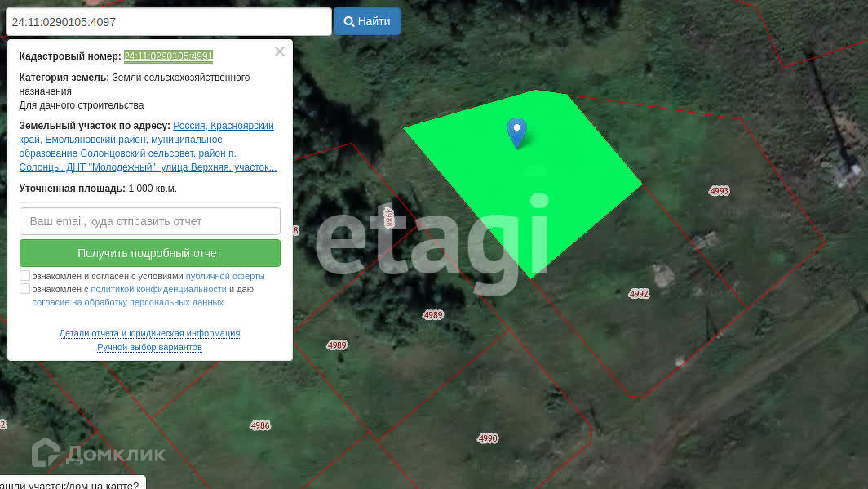Close the parcel info popup
This screenshot has height=489, width=868.
tap(280, 51)
